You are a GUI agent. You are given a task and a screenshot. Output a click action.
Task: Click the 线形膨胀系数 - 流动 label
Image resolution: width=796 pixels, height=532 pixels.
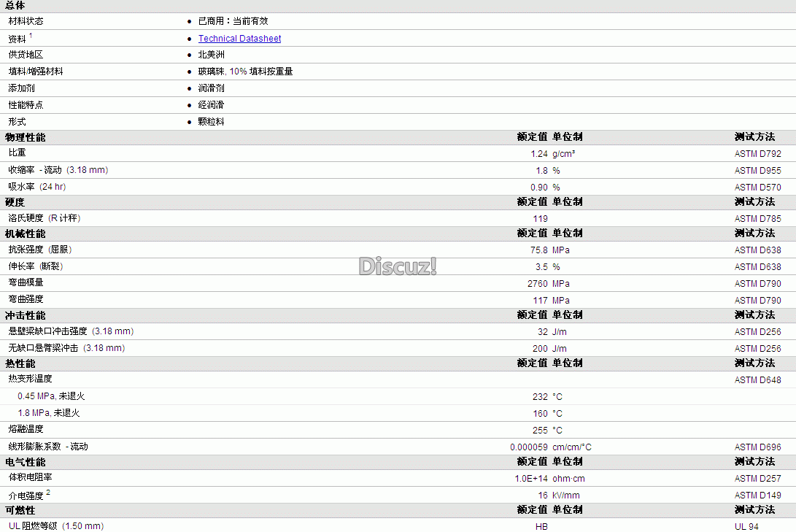48,447
